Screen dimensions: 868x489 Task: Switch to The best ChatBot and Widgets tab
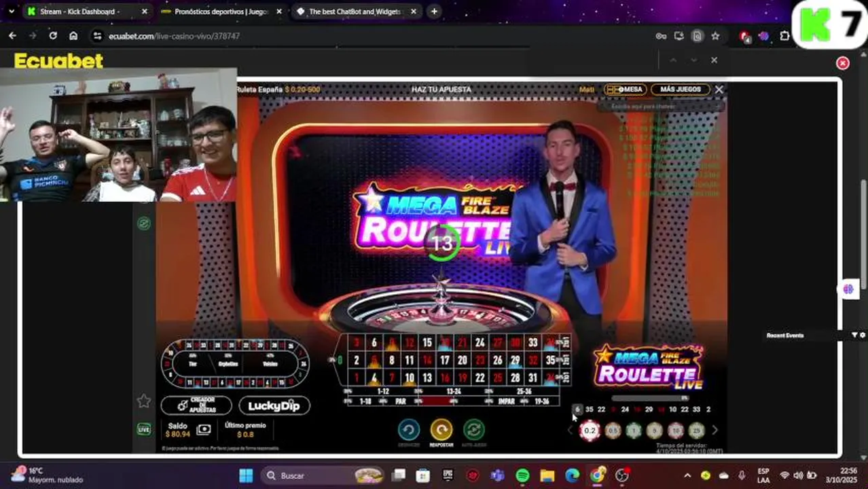pyautogui.click(x=356, y=12)
